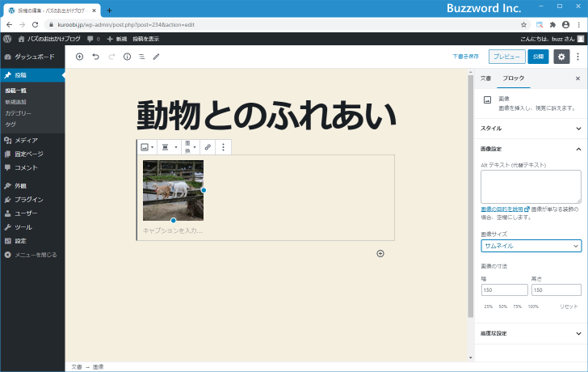Click the 公開 publish button
The width and height of the screenshot is (588, 372).
pyautogui.click(x=539, y=57)
